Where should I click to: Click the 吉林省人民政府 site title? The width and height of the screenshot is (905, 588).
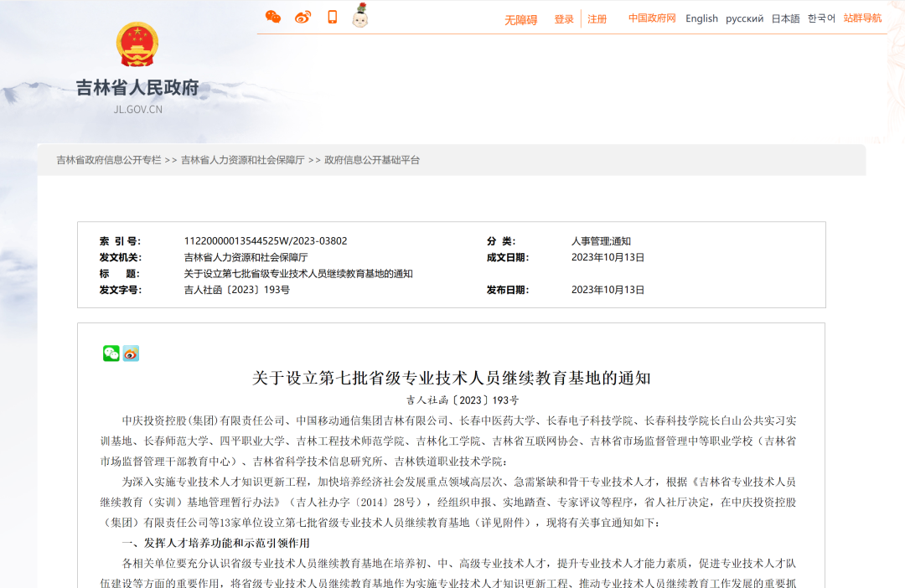click(x=137, y=88)
